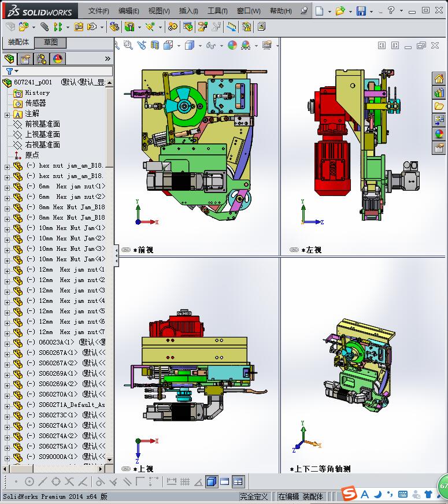This screenshot has height=504, width=448.
Task: Click the Smart Fasteners icon
Action: coord(79,27)
